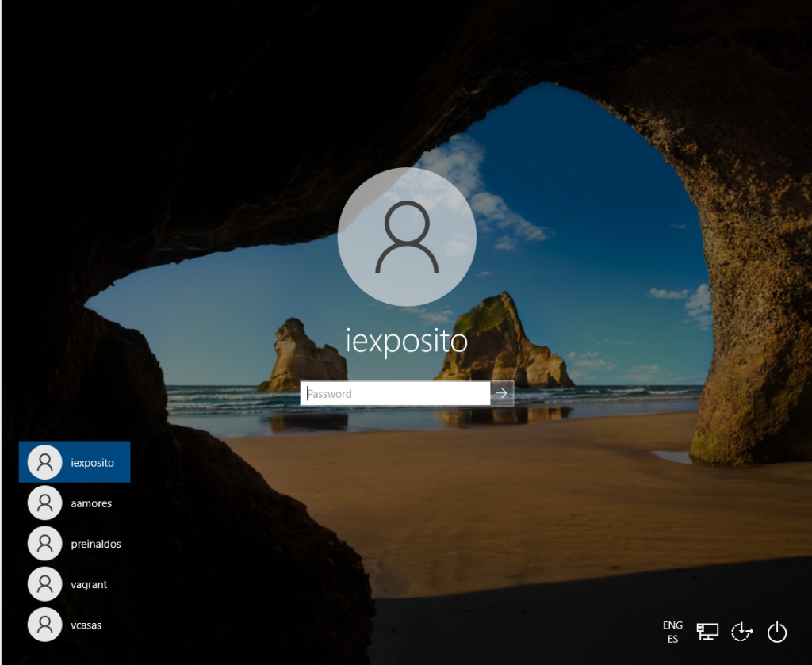This screenshot has width=812, height=665.
Task: Select the preinaldos avatar icon
Action: click(44, 544)
